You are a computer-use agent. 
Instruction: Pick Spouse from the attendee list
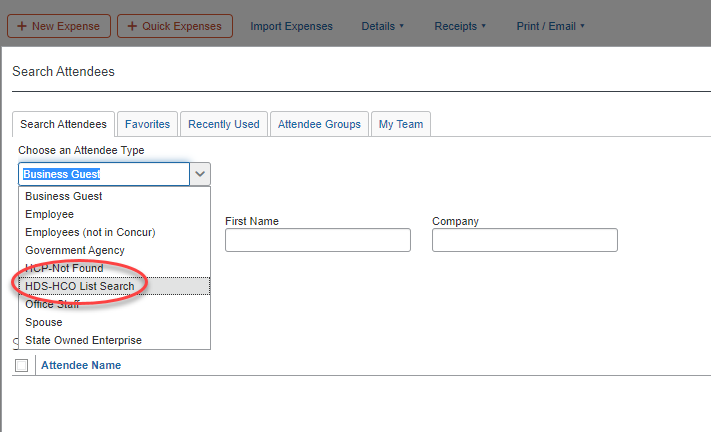44,322
